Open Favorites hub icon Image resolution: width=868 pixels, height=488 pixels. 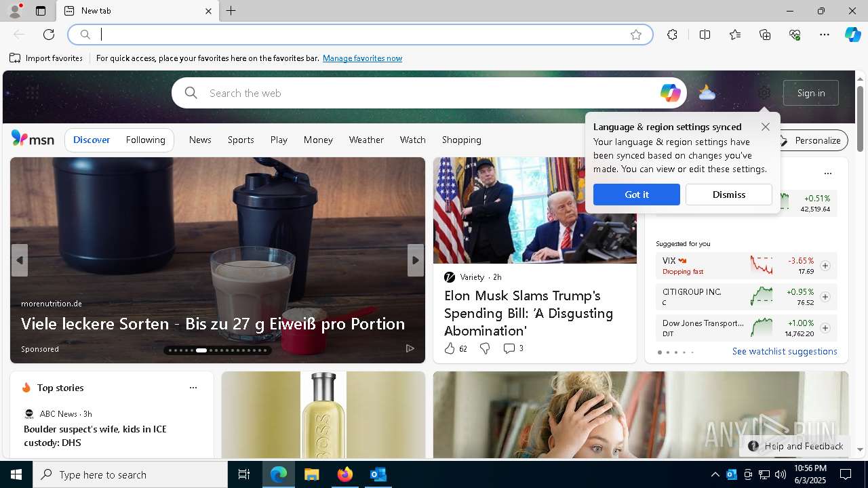(735, 35)
